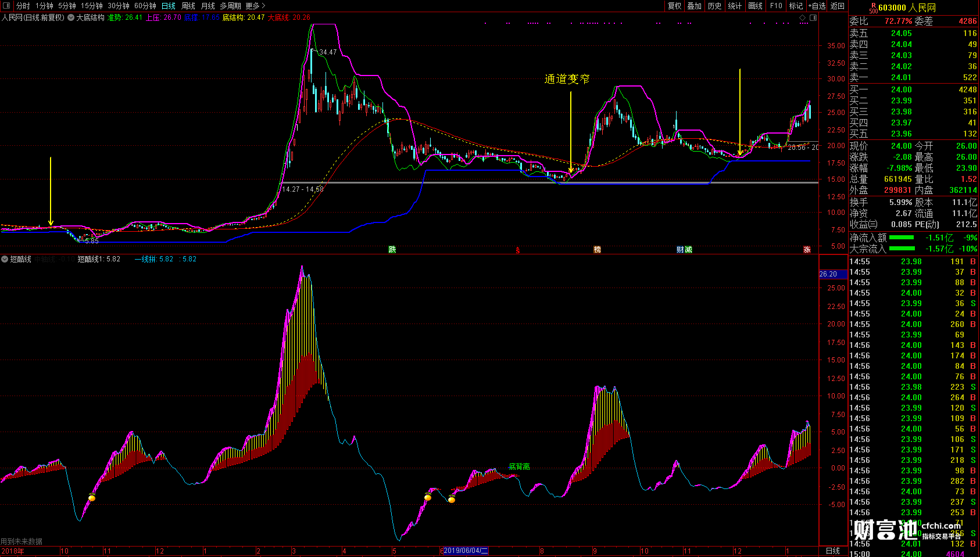This screenshot has width=980, height=557.
Task: Click the red 涨 marker icon
Action: [x=807, y=250]
